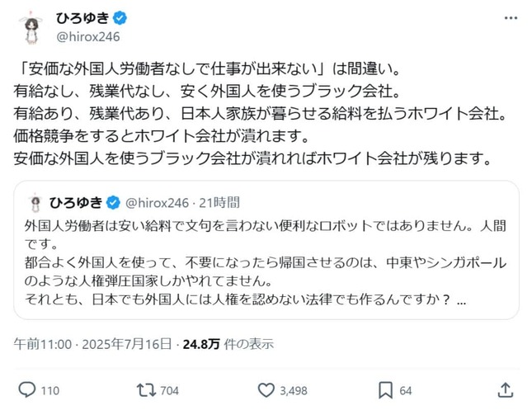Click the small avatar in quoted tweet
The width and height of the screenshot is (532, 410).
pyautogui.click(x=35, y=202)
